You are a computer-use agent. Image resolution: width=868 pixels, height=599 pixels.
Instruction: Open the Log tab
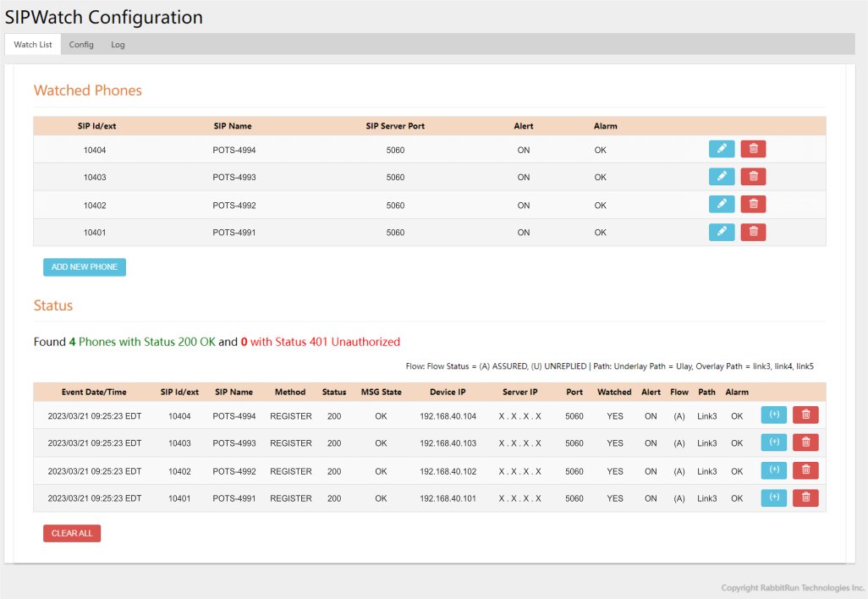118,45
